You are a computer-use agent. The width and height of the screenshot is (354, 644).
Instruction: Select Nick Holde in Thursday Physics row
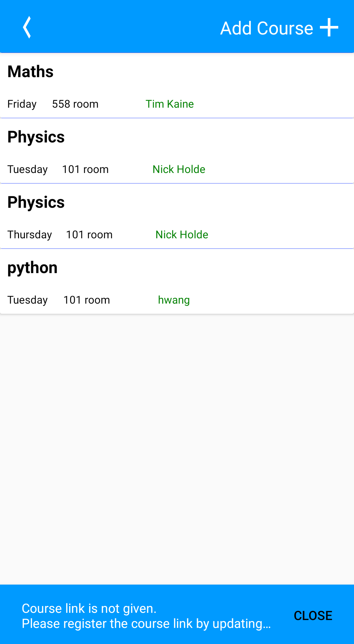tap(182, 235)
